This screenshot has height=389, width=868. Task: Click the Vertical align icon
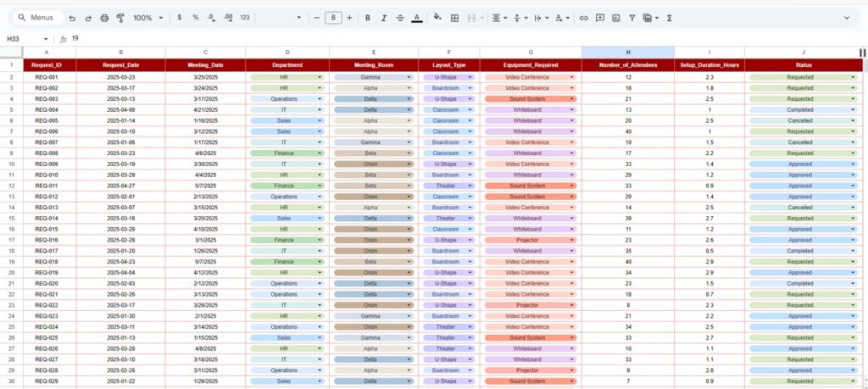[517, 18]
